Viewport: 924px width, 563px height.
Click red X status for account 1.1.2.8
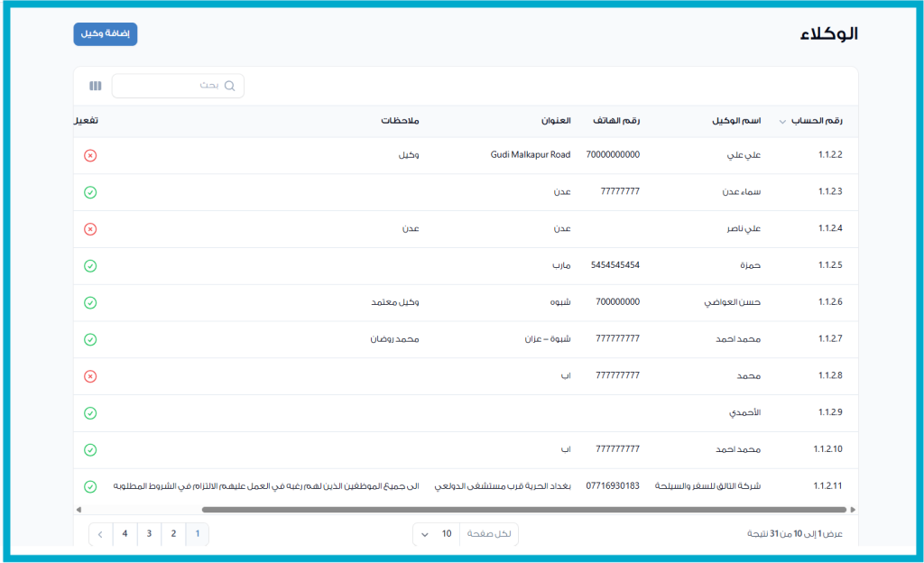pyautogui.click(x=90, y=376)
